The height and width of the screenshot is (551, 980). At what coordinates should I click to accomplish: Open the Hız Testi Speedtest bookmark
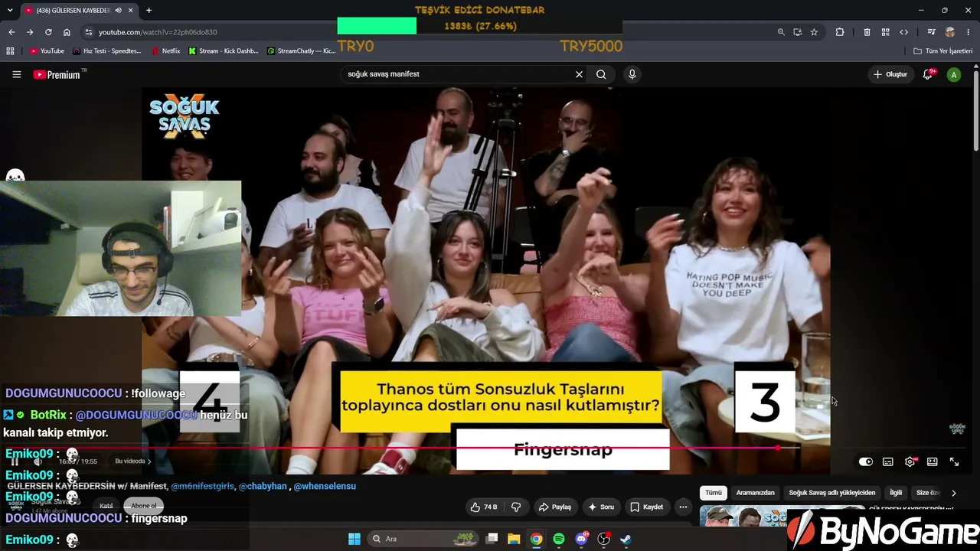pos(106,51)
